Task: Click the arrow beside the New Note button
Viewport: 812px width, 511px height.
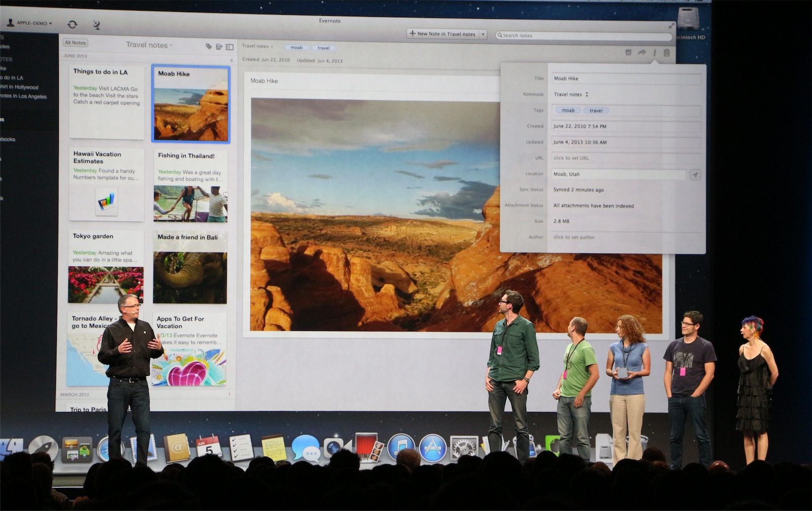Action: click(483, 34)
